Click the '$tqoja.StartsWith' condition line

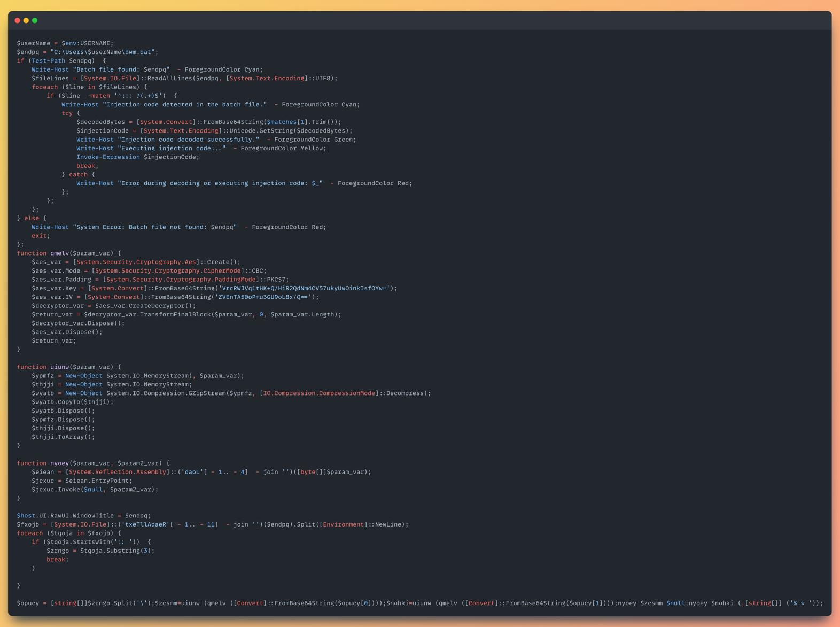(91, 542)
